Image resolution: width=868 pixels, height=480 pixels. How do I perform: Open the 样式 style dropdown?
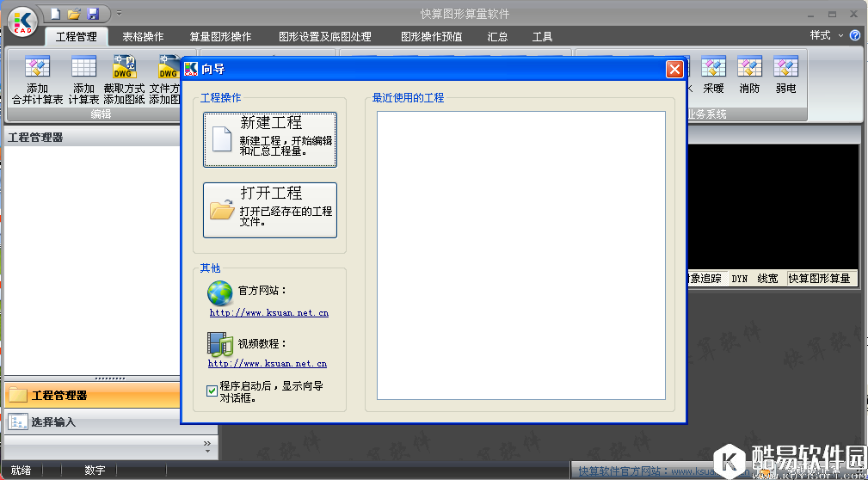[827, 35]
